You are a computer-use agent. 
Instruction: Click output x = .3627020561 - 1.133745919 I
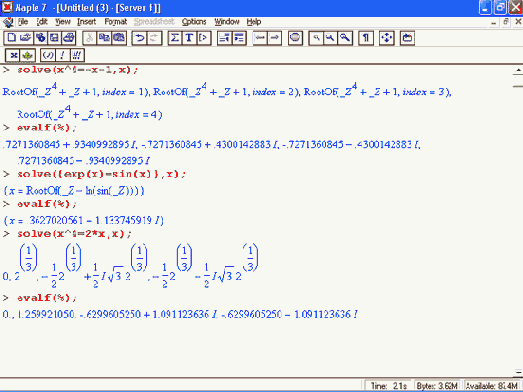(83, 221)
